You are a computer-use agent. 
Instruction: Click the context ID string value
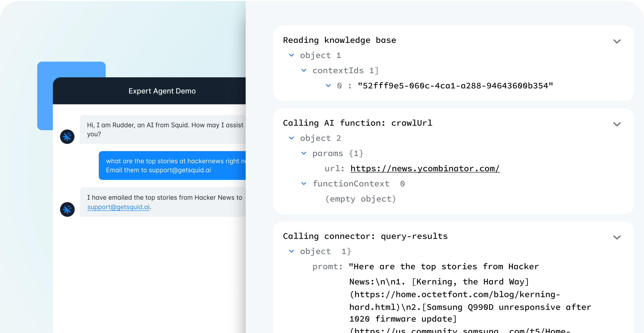coord(455,86)
